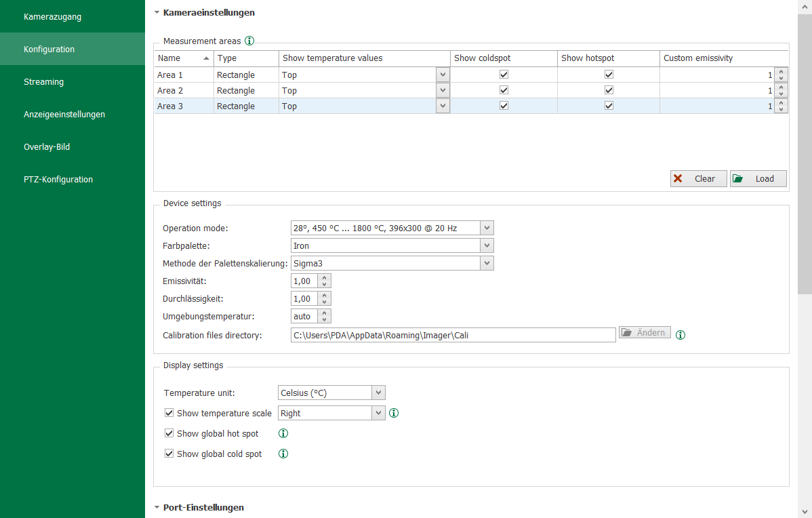Click Custom emissivity stepper for Area 1
Viewport: 812px width, 518px height.
pos(781,75)
